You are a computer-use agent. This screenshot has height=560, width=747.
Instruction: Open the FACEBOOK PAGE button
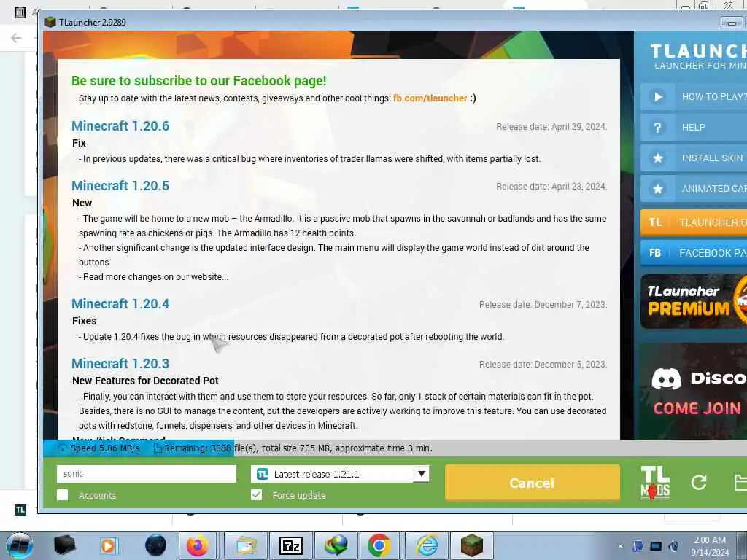[x=694, y=253]
